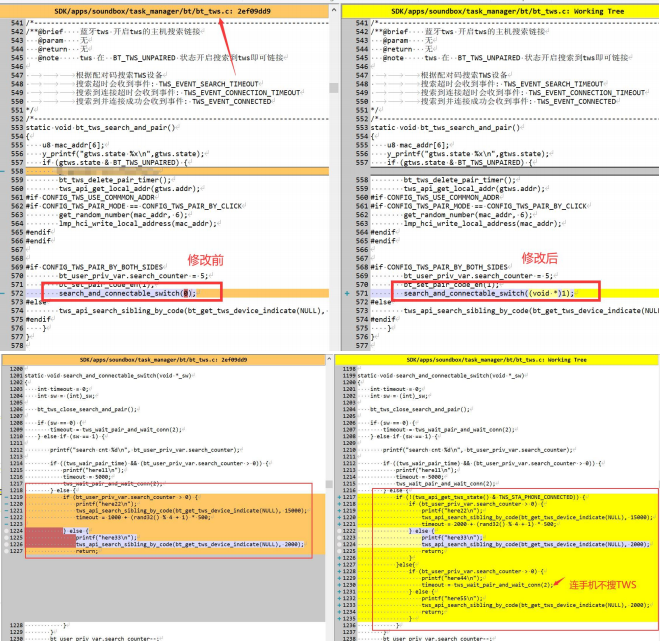The image size is (660, 641).
Task: Click printf 'search cnt' on Working Tree line 1210
Action: (477, 449)
